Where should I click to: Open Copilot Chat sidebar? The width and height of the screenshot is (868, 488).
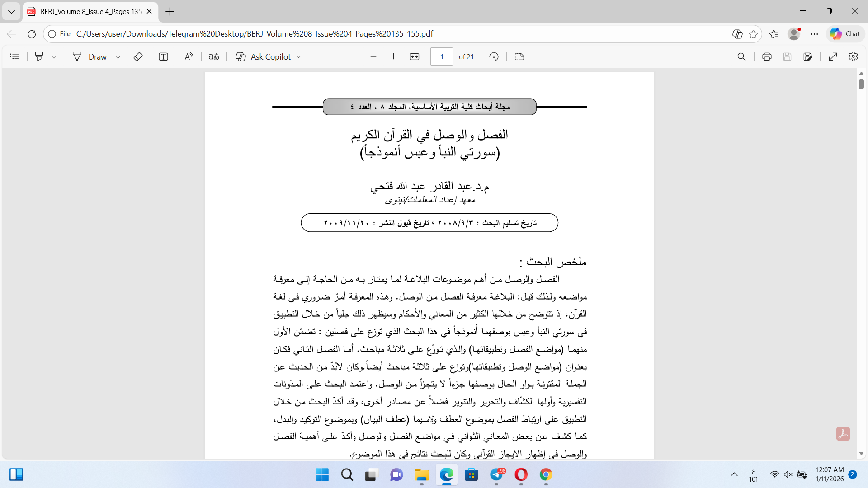[845, 34]
